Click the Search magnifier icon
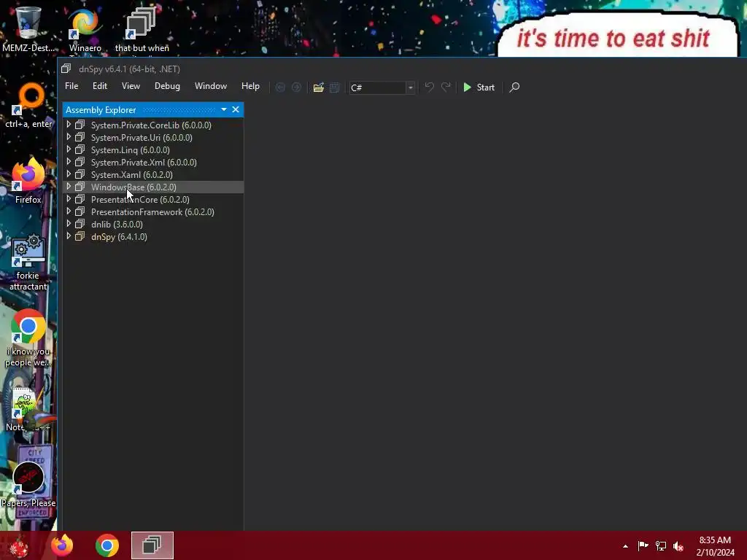This screenshot has width=747, height=560. point(514,87)
